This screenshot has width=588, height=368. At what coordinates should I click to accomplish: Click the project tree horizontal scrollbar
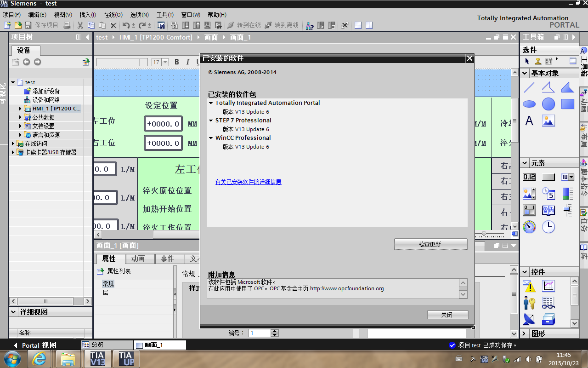pos(46,301)
